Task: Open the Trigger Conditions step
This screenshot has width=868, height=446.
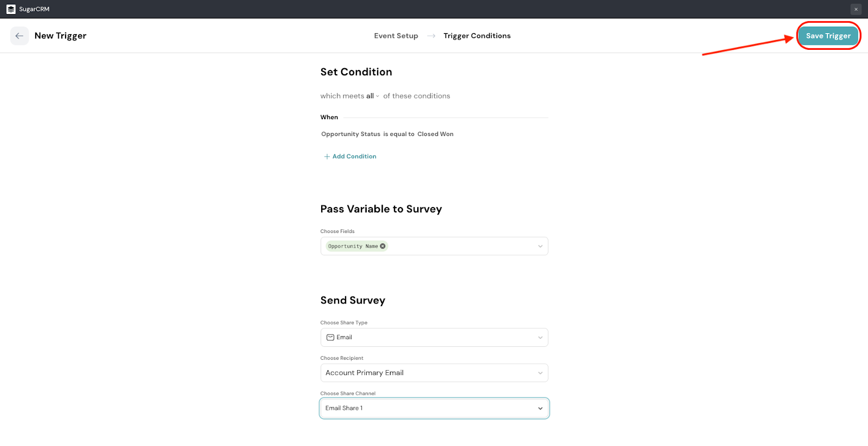Action: click(x=477, y=36)
